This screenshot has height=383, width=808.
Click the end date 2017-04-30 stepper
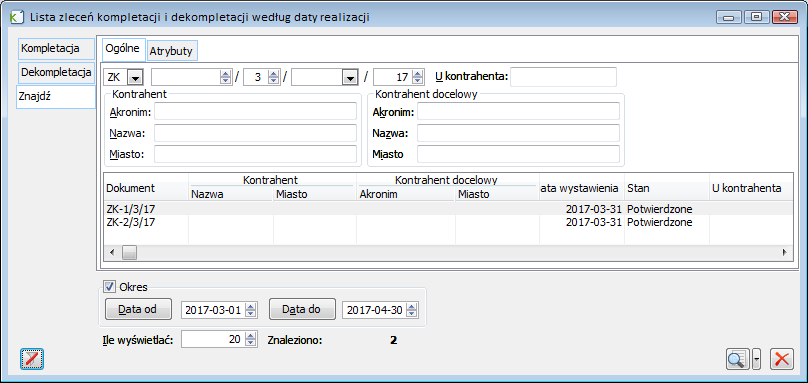pos(381,310)
